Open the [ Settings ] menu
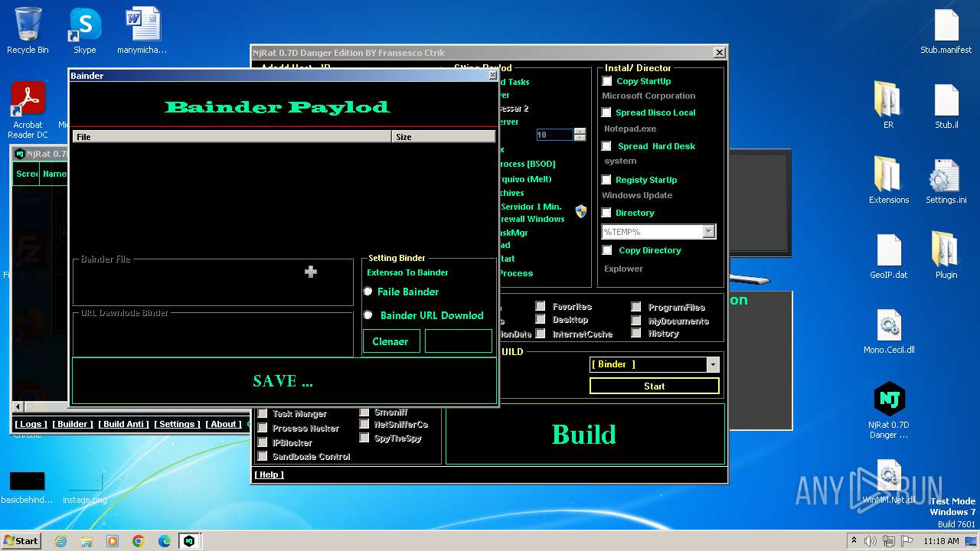 [x=177, y=424]
